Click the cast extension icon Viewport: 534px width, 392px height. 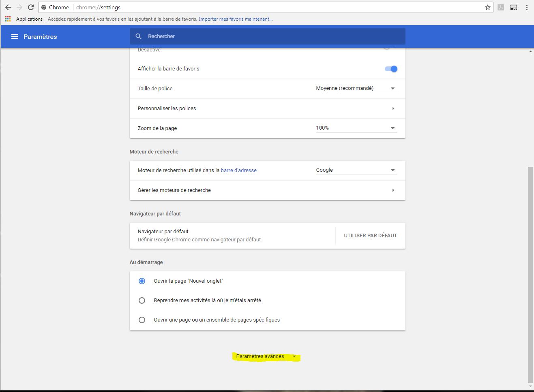[x=513, y=7]
